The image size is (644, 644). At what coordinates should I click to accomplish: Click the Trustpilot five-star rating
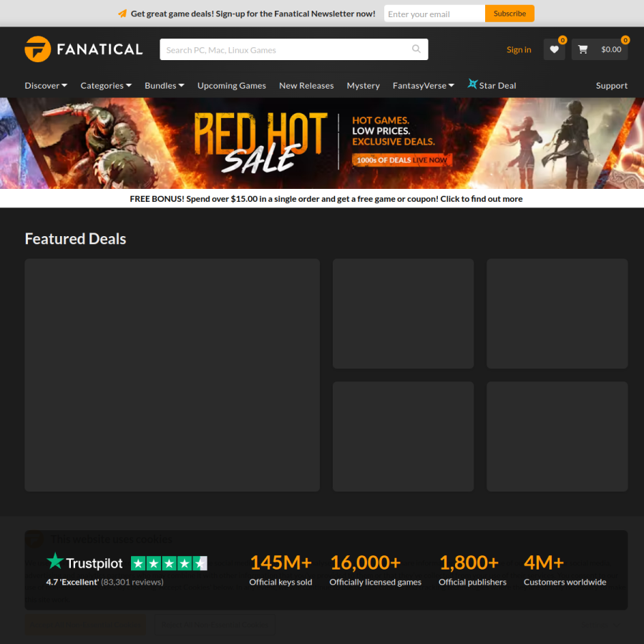click(169, 563)
